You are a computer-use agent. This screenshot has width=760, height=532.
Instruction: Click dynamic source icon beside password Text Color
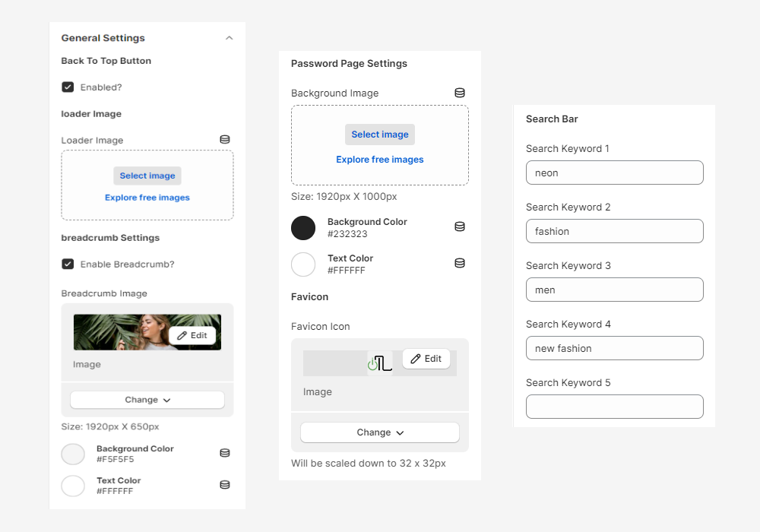(x=460, y=263)
